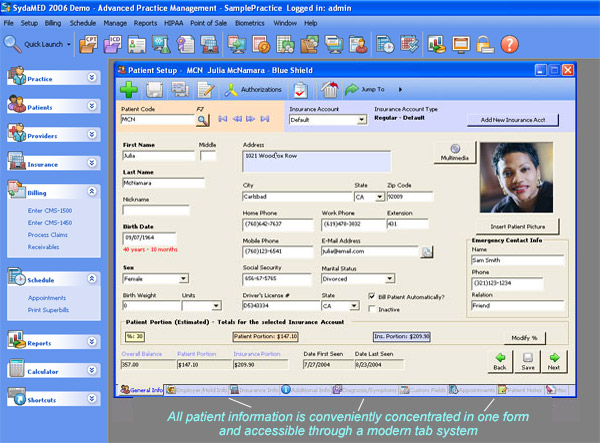The width and height of the screenshot is (600, 443).
Task: Expand the Insurance Account dropdown
Action: pos(361,119)
